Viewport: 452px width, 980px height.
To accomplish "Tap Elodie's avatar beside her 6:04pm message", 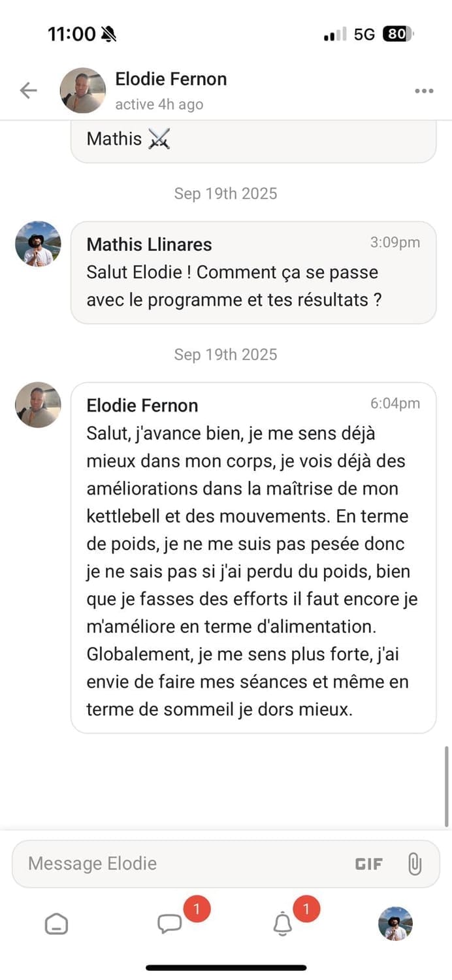I will point(38,405).
